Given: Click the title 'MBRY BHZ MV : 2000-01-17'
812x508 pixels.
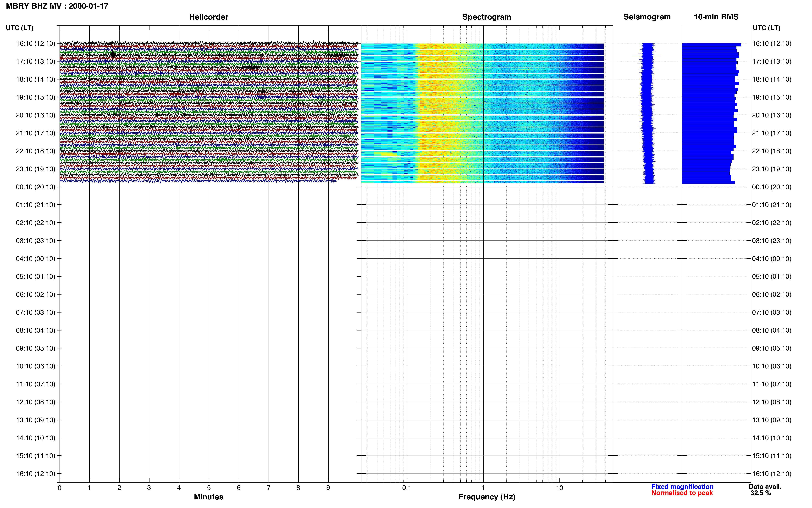Looking at the screenshot, I should click(x=57, y=6).
